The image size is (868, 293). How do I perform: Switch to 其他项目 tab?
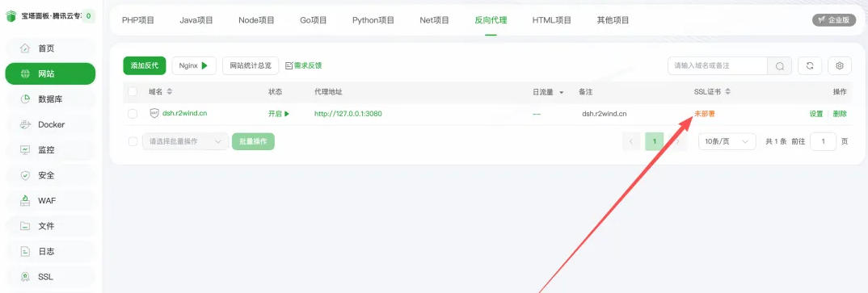[x=613, y=20]
